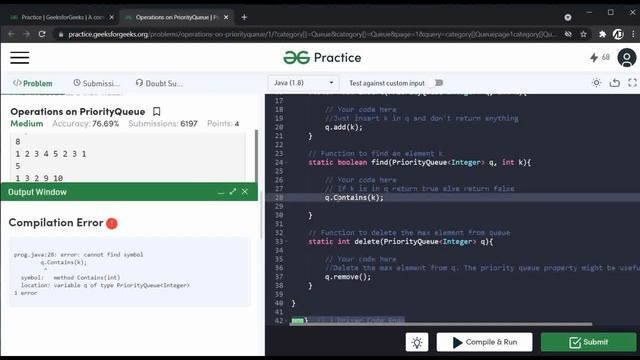Click code line q.add(k);
This screenshot has height=360, width=640.
[343, 127]
